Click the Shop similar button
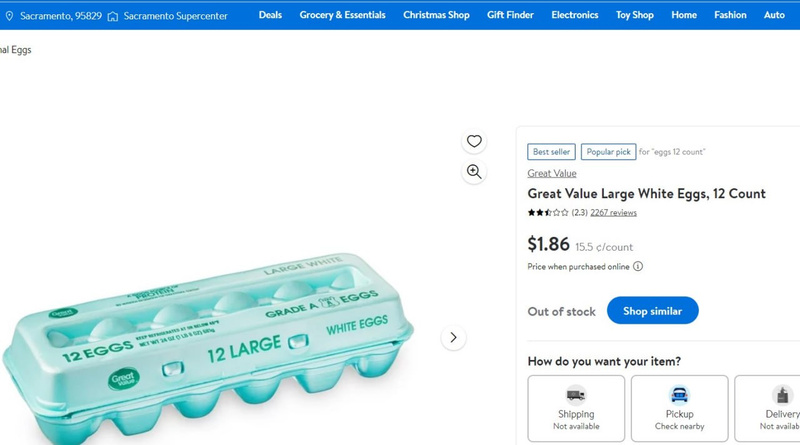This screenshot has width=800, height=445. tap(652, 311)
